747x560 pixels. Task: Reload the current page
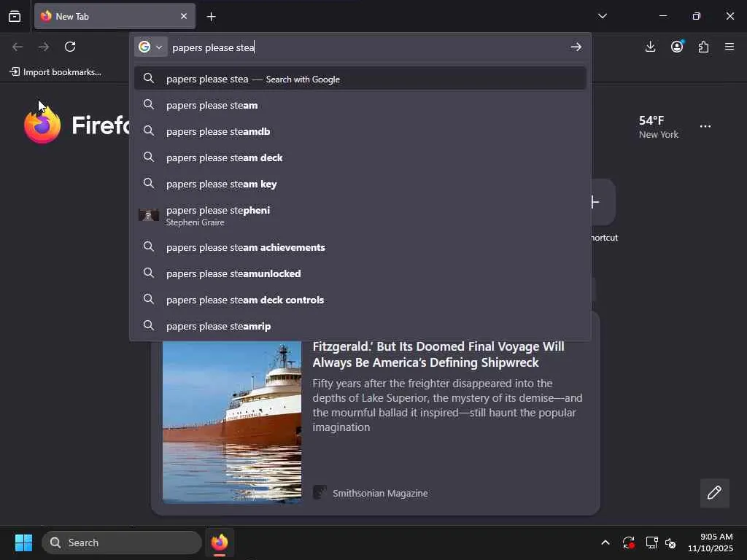[70, 47]
